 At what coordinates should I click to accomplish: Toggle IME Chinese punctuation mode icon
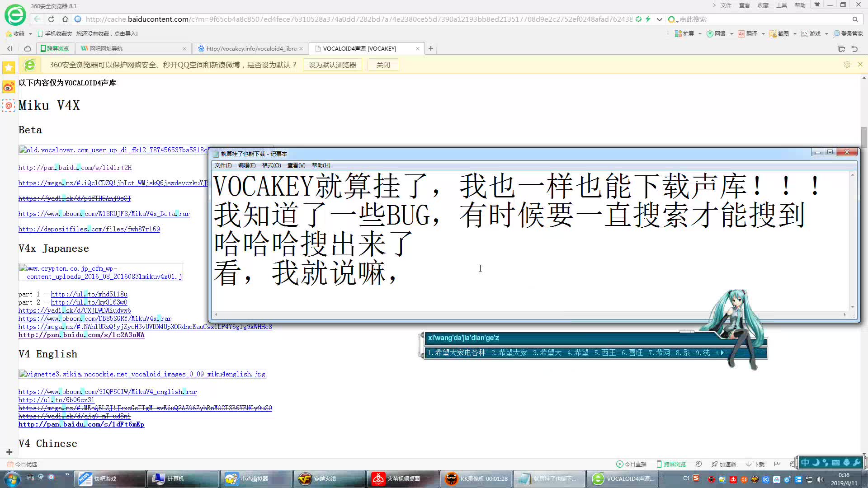click(826, 462)
